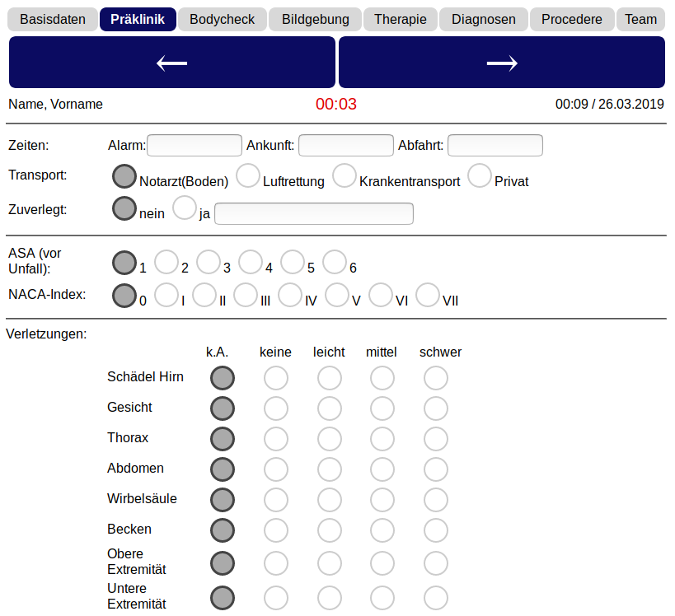Mark Untere Extremität injury as mittel
The width and height of the screenshot is (675, 616).
click(x=382, y=598)
